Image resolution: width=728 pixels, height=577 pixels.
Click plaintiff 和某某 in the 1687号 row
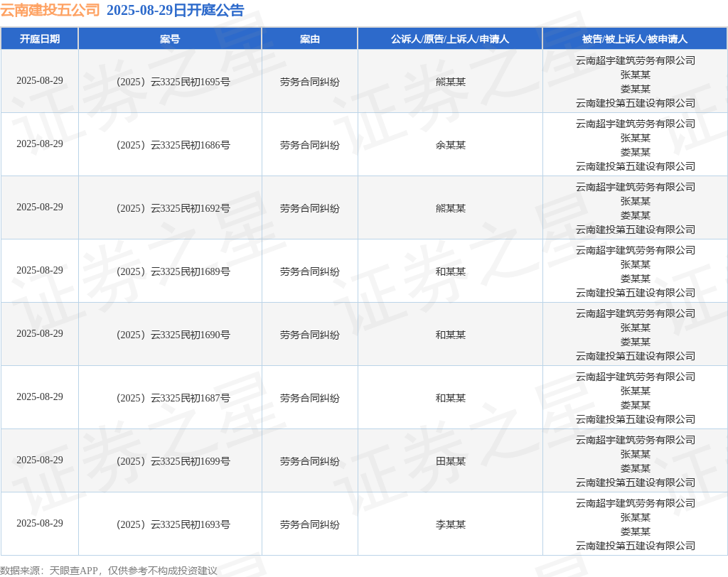(450, 398)
